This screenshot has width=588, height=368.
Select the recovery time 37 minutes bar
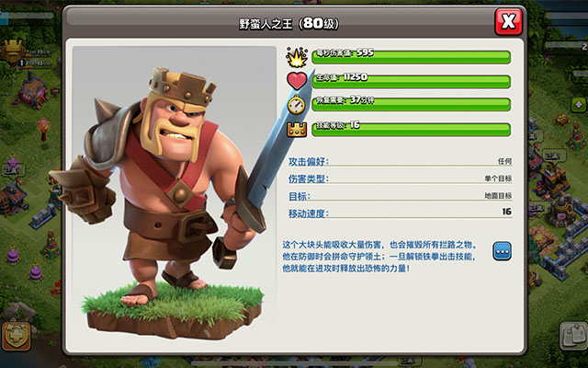[x=411, y=104]
